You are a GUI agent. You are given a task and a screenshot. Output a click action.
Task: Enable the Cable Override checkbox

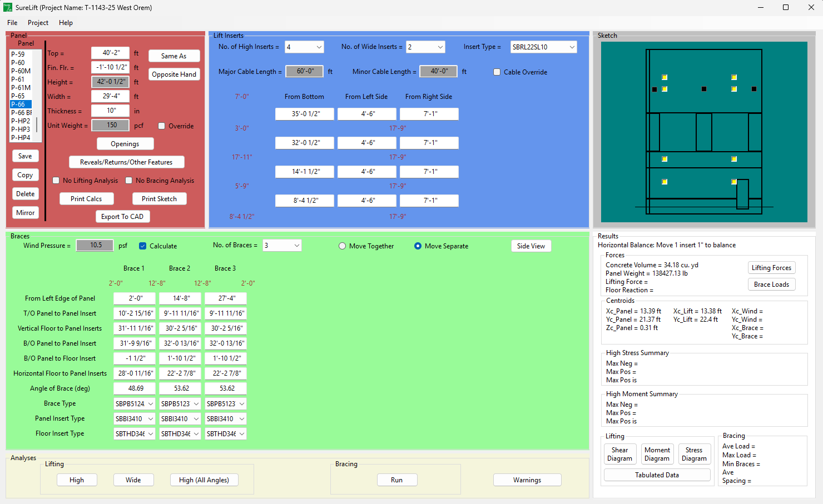(x=497, y=72)
